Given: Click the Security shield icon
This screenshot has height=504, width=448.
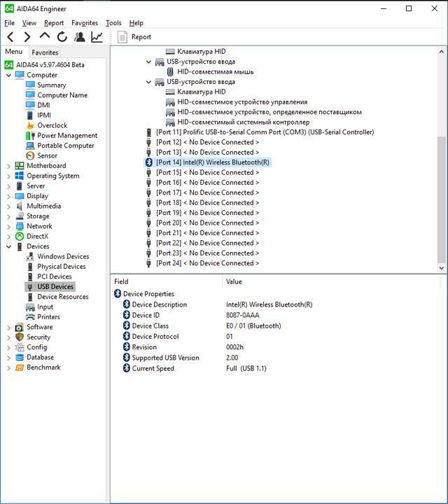Looking at the screenshot, I should (20, 337).
